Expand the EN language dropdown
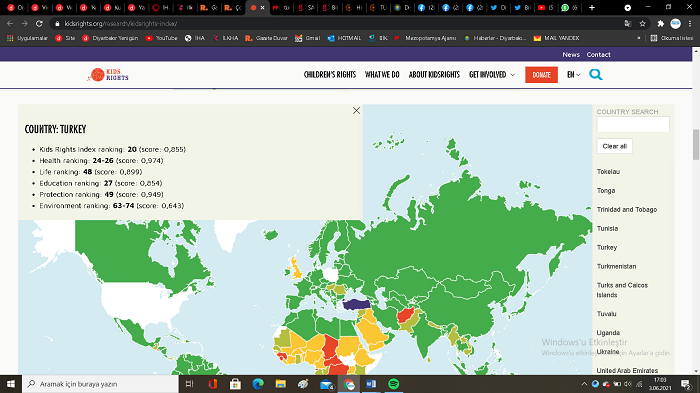 [574, 75]
